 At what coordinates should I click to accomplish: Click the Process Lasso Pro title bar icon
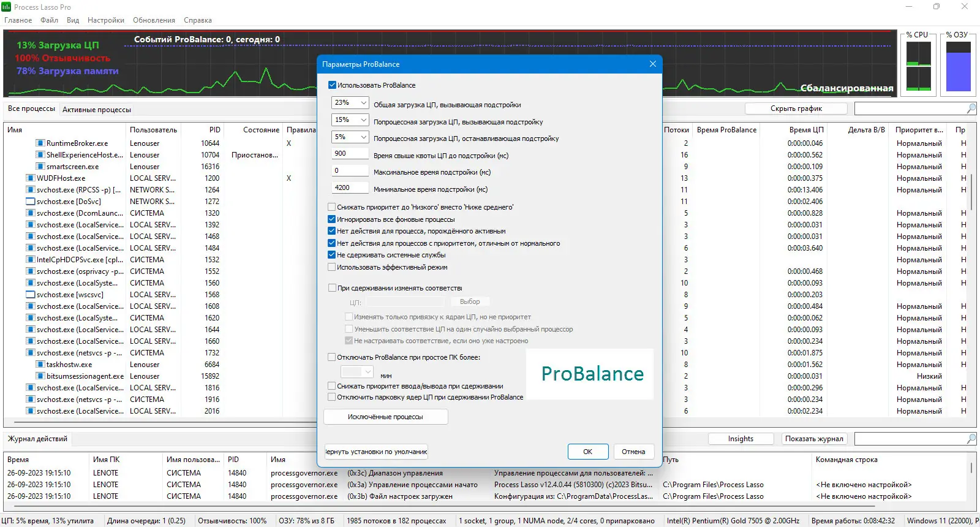(6, 7)
